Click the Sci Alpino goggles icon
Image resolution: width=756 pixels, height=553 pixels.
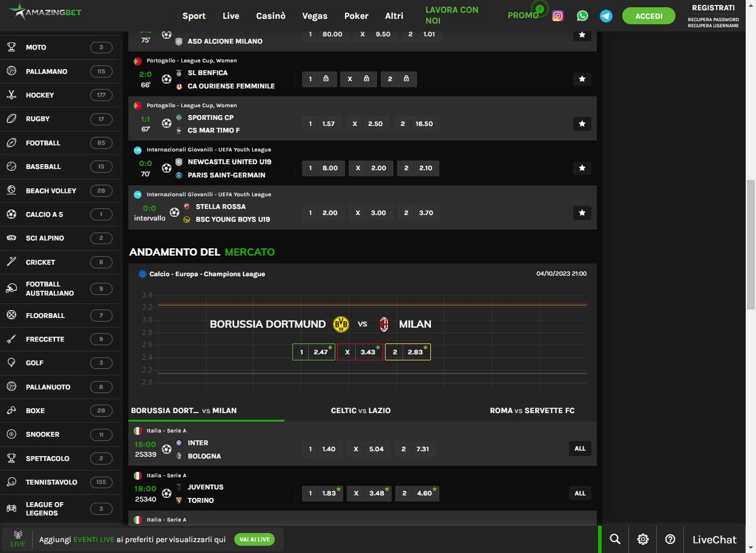12,238
